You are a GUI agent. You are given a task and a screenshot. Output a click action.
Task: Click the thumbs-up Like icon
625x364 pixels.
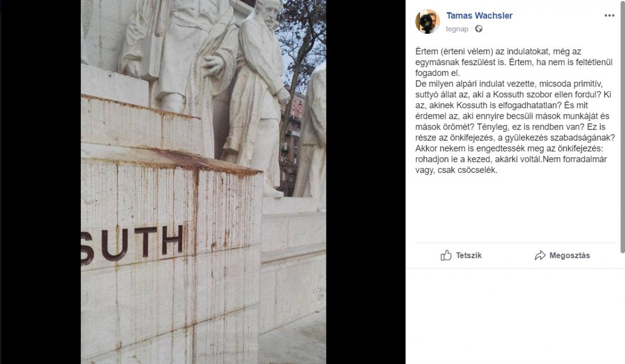point(446,255)
